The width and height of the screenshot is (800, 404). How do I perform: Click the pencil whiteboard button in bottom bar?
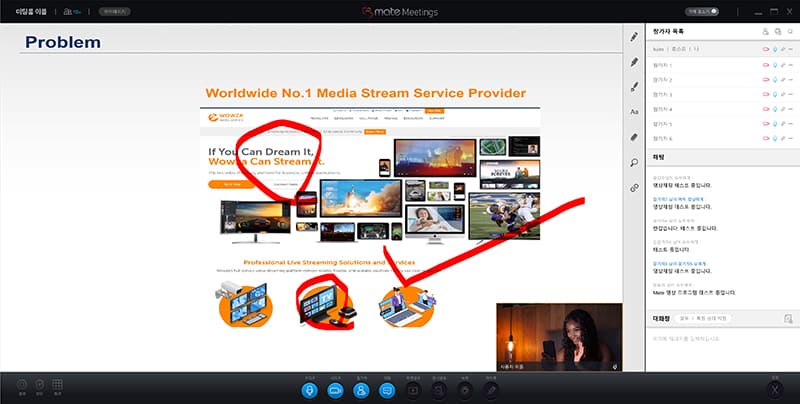click(491, 390)
